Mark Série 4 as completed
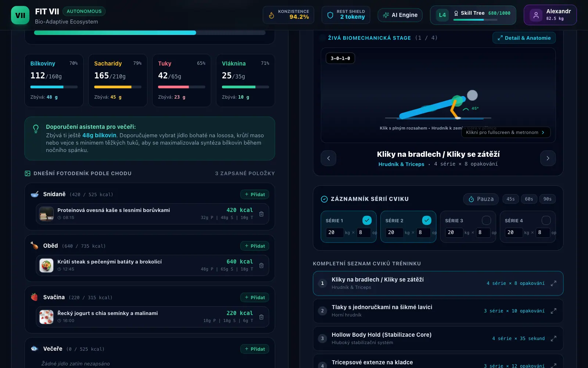 pos(546,220)
